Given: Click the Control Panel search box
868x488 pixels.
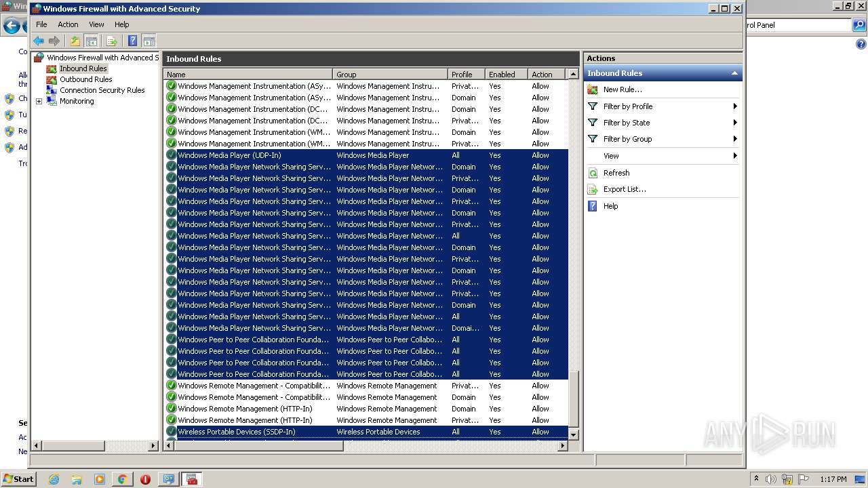Looking at the screenshot, I should tap(797, 25).
